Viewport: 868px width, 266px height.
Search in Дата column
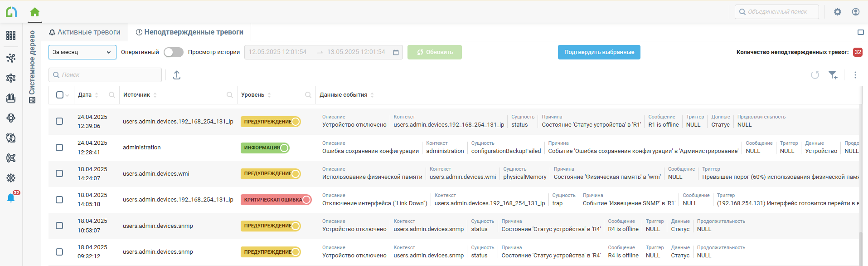(x=112, y=95)
